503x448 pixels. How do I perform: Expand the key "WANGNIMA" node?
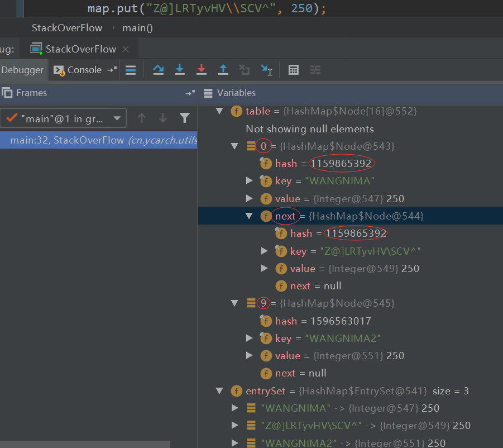click(x=250, y=181)
